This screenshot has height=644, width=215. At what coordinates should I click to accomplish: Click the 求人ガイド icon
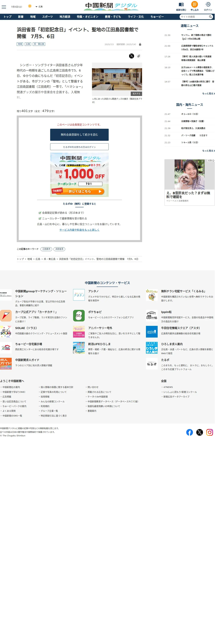point(6,364)
